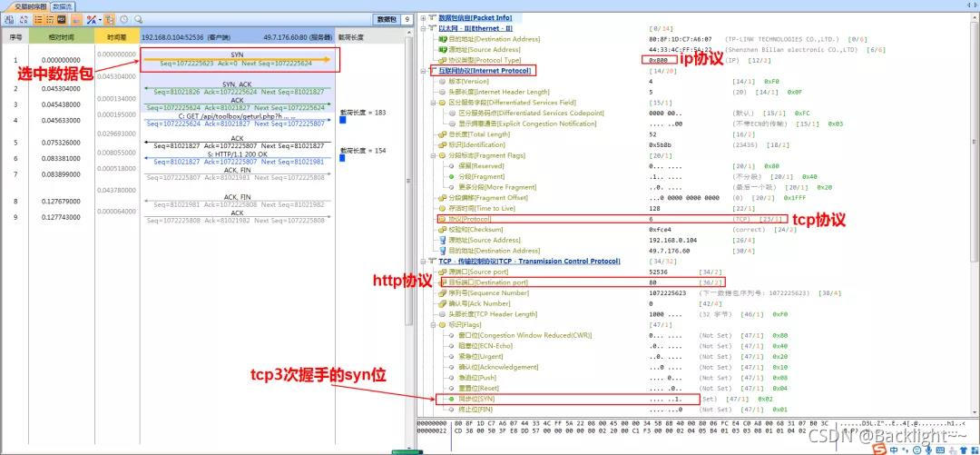This screenshot has width=980, height=455.
Task: Click the %A format toolbar icon
Action: (x=92, y=20)
